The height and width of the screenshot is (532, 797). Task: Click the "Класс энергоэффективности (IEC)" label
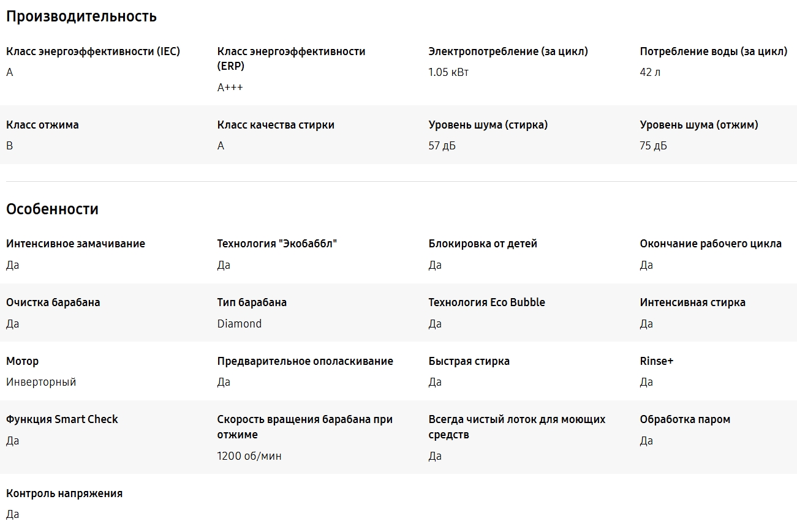(x=93, y=51)
